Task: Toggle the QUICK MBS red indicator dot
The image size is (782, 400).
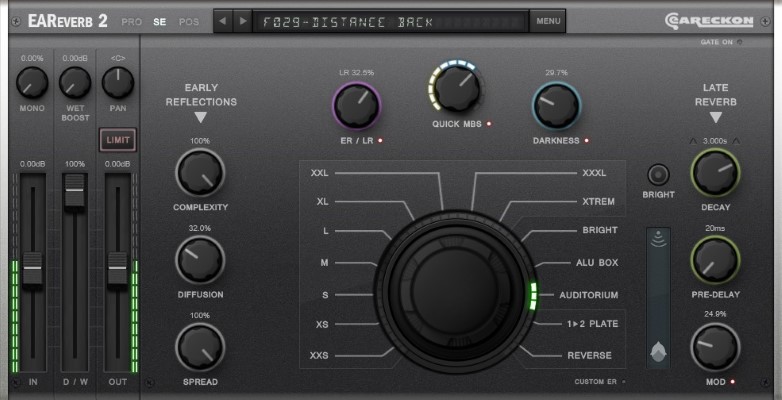Action: [x=489, y=124]
